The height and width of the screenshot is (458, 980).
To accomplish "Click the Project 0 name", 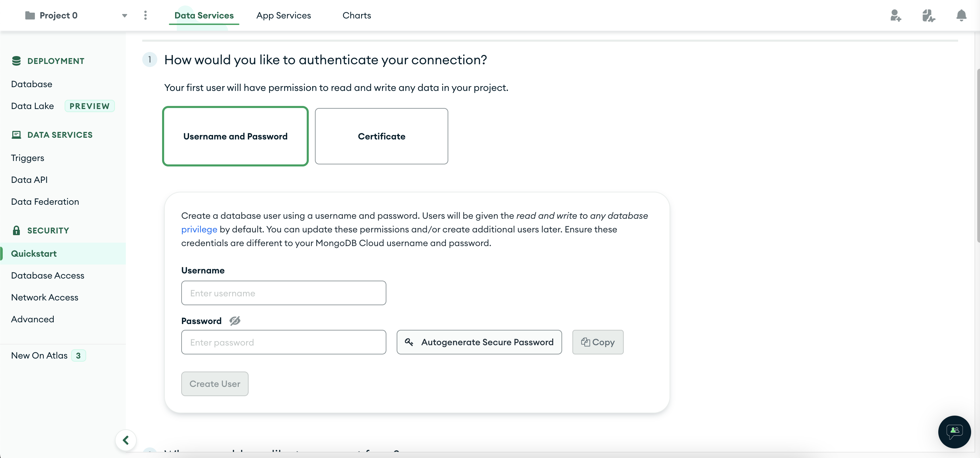I will click(x=58, y=15).
